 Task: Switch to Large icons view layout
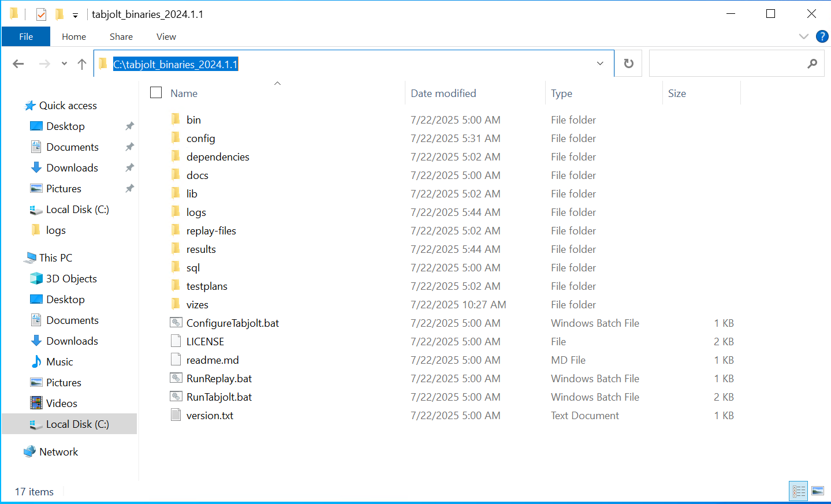[x=818, y=491]
